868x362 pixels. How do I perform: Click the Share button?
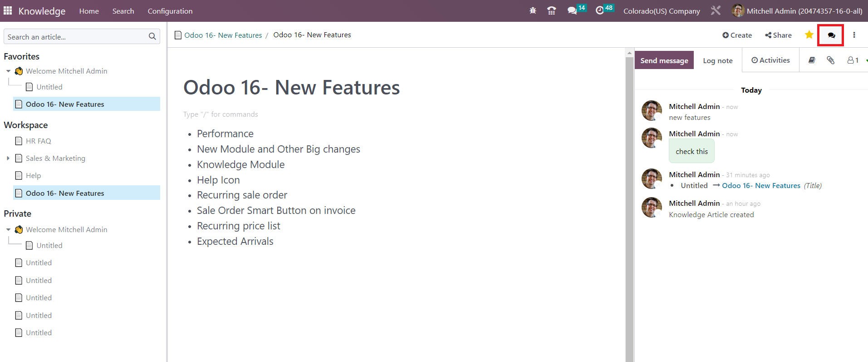click(x=778, y=35)
